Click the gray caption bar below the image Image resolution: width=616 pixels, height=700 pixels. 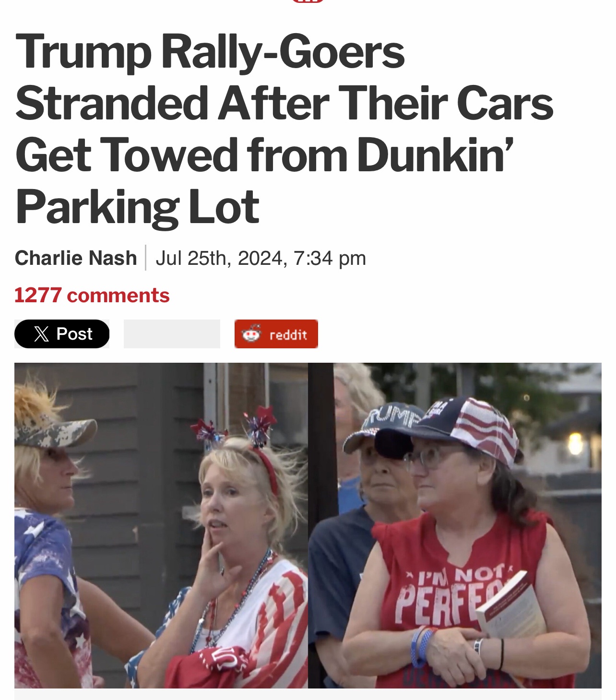pos(308,694)
